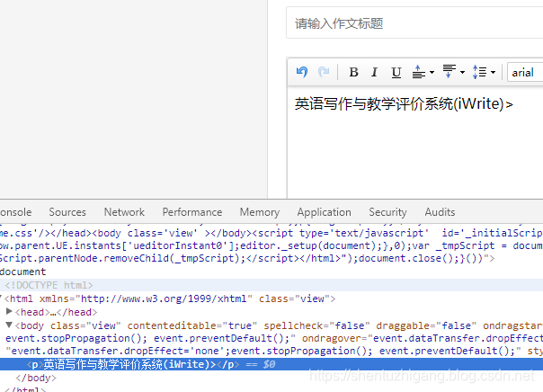Open the arial font family combo box
Image resolution: width=543 pixels, height=392 pixels.
click(525, 72)
